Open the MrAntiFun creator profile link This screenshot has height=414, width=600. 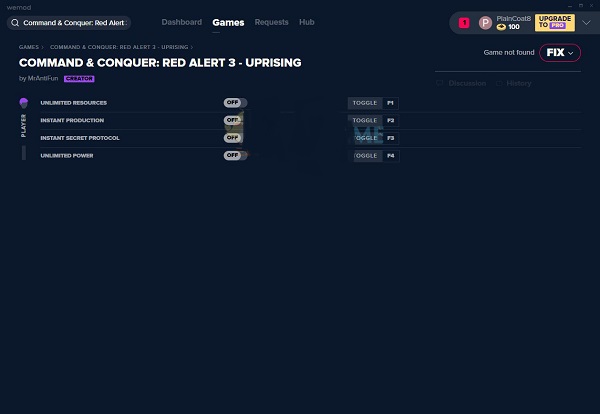point(43,78)
